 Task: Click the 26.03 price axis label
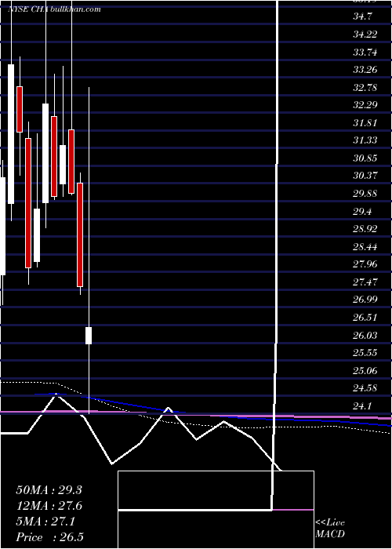coord(365,335)
